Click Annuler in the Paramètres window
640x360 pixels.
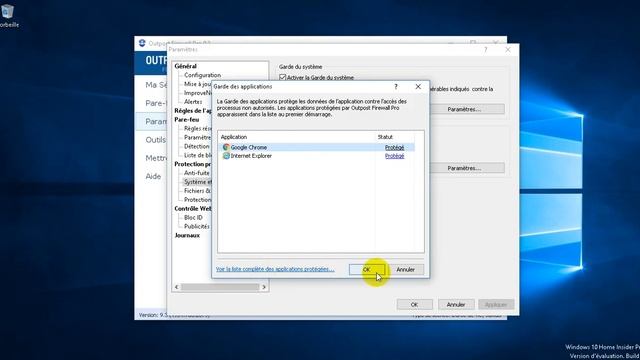pos(456,304)
